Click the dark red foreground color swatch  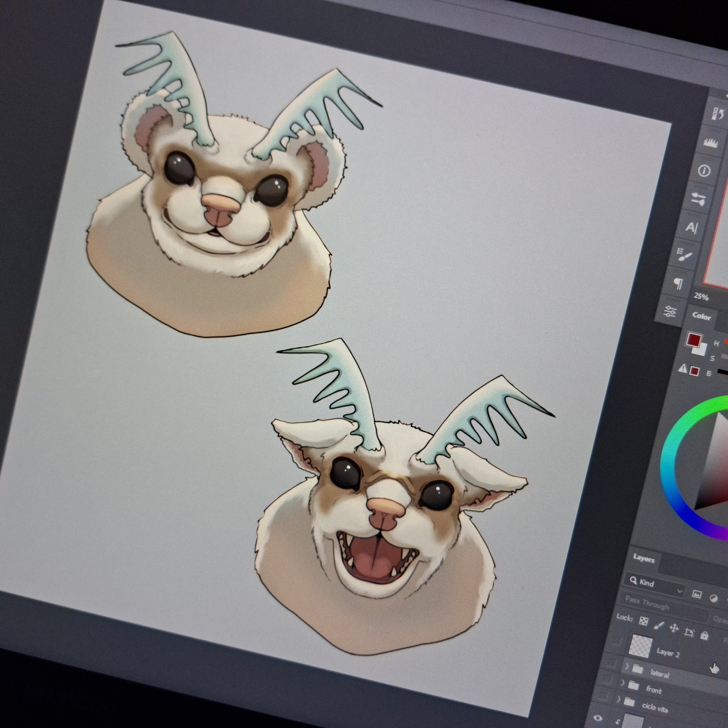coord(694,339)
